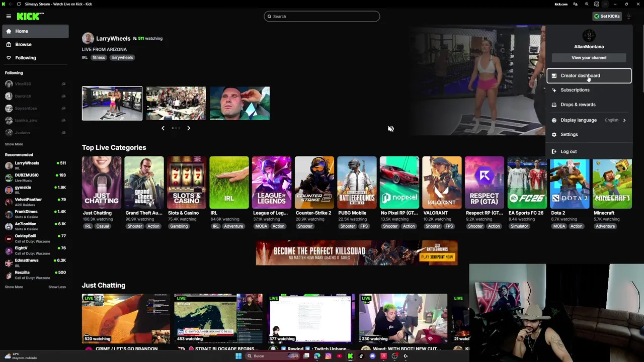The height and width of the screenshot is (362, 644).
Task: Open Instagram from the taskbar
Action: click(x=328, y=356)
